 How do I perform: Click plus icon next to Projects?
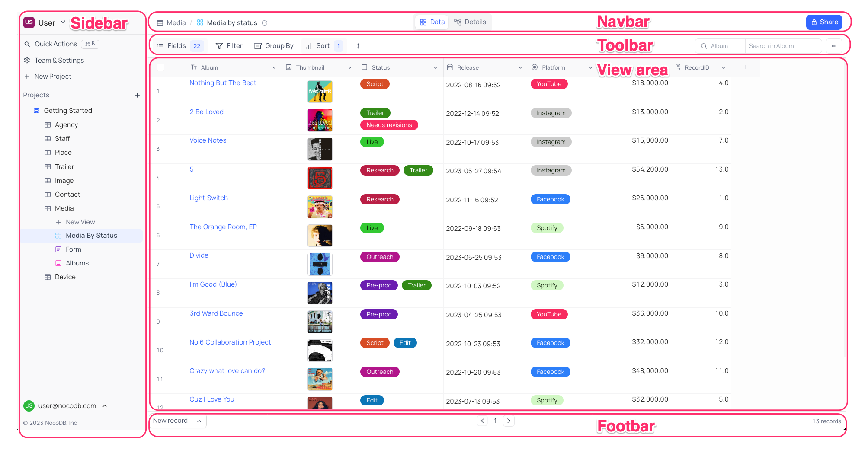(137, 95)
